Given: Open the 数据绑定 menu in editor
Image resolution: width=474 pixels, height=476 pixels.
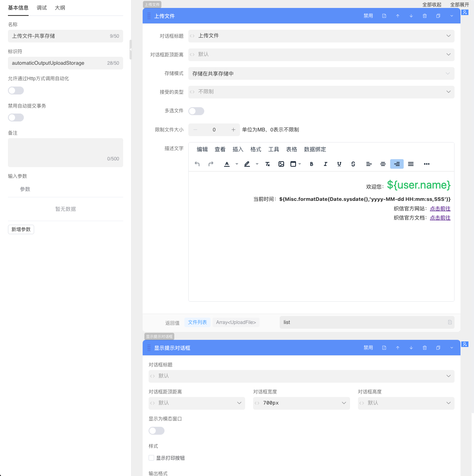Looking at the screenshot, I should click(x=315, y=149).
